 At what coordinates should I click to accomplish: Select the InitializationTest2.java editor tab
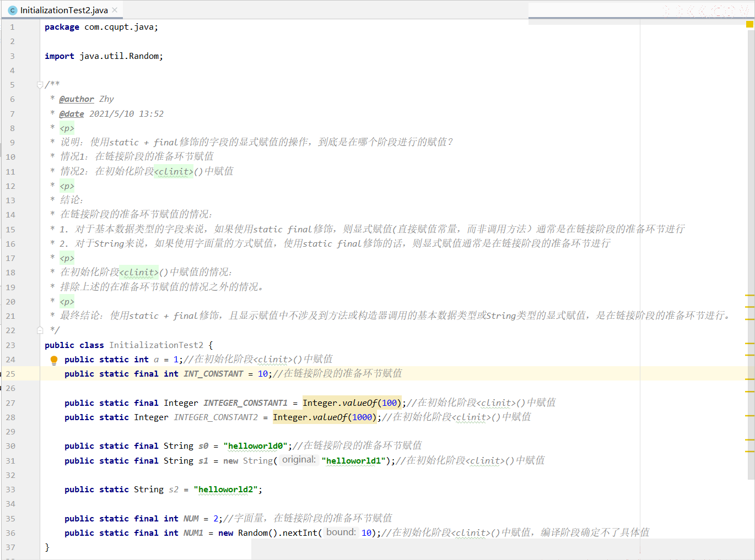63,10
